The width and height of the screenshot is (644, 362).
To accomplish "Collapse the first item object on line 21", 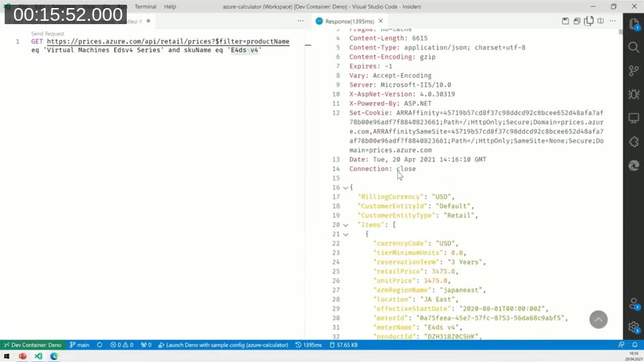I will pos(345,235).
